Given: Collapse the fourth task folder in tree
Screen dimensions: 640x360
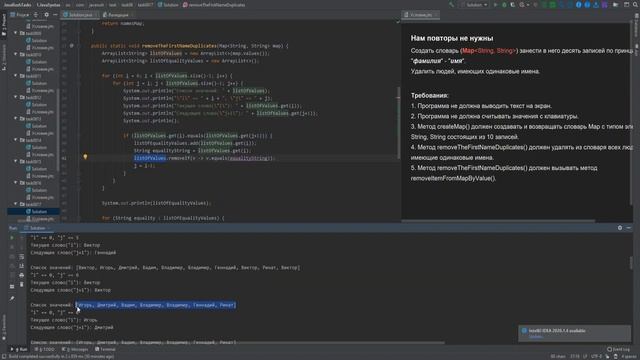Looking at the screenshot, I should tap(16, 98).
